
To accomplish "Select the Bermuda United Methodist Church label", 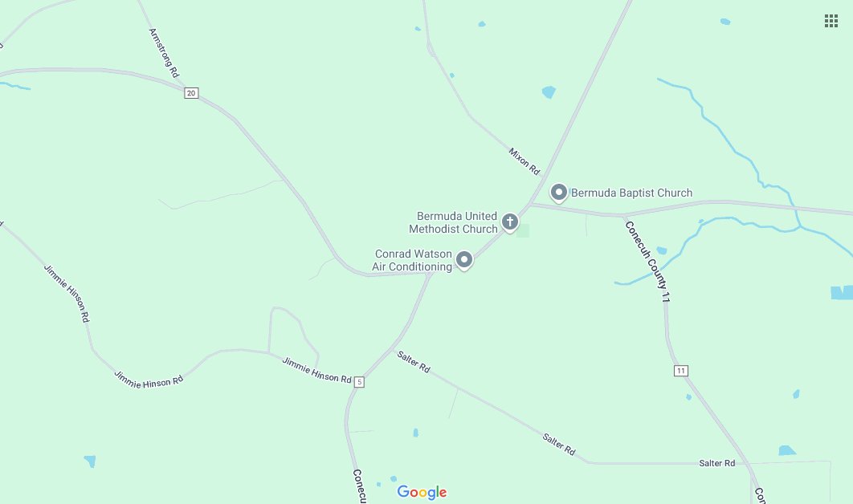I will (453, 222).
